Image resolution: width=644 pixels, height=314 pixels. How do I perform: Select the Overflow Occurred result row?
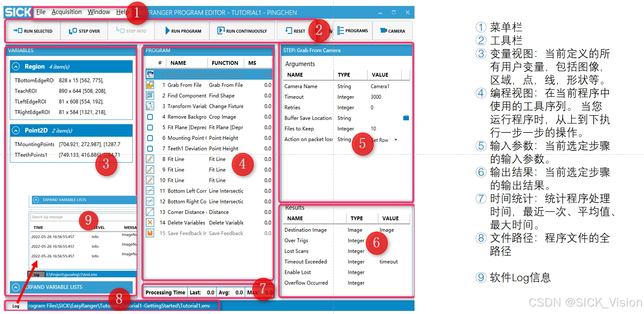pos(347,283)
